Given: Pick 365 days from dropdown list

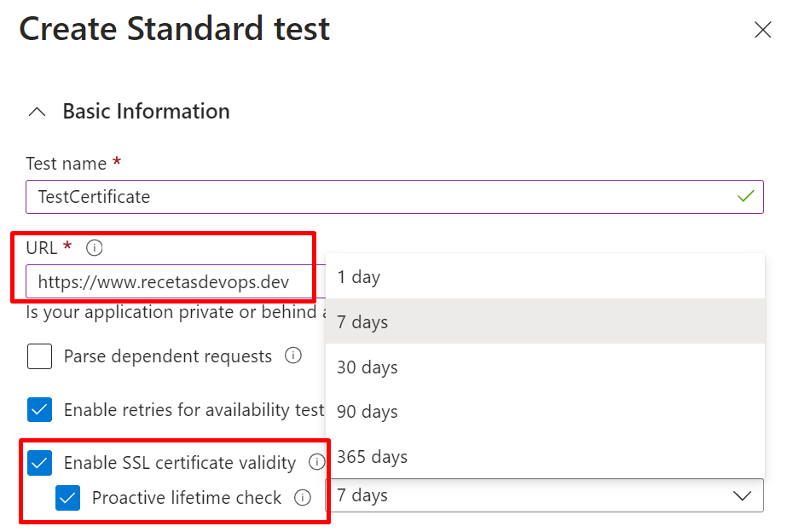Looking at the screenshot, I should click(545, 457).
